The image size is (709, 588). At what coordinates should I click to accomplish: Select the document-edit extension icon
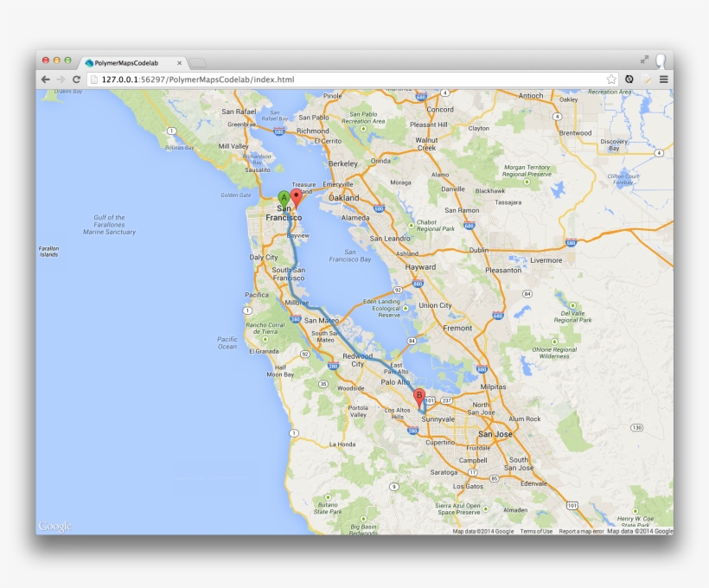click(x=645, y=78)
